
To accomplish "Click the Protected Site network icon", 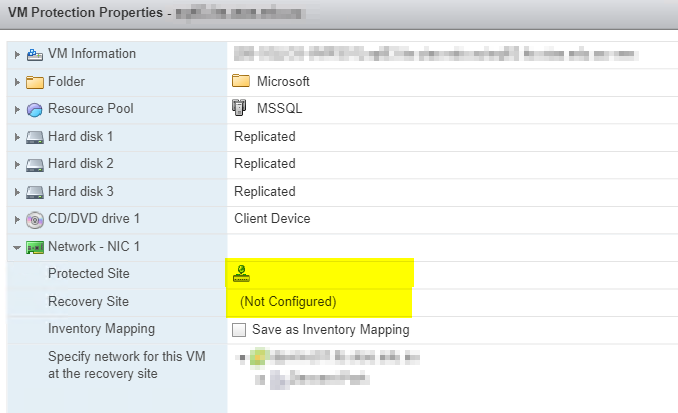I will point(241,274).
